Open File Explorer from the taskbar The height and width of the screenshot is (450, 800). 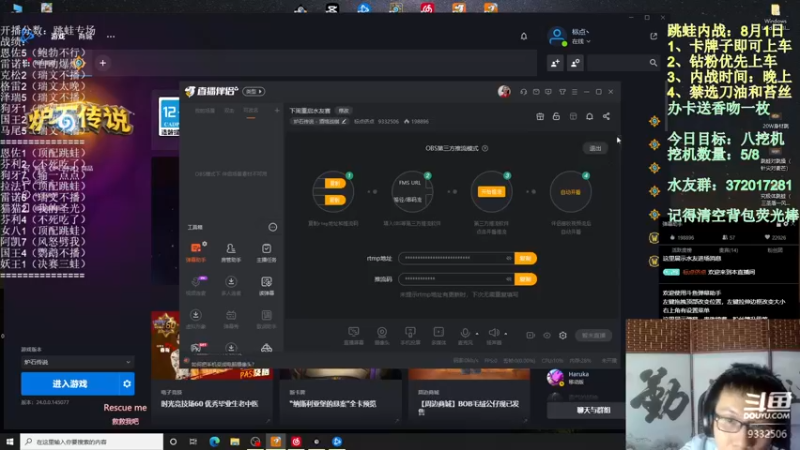point(235,441)
